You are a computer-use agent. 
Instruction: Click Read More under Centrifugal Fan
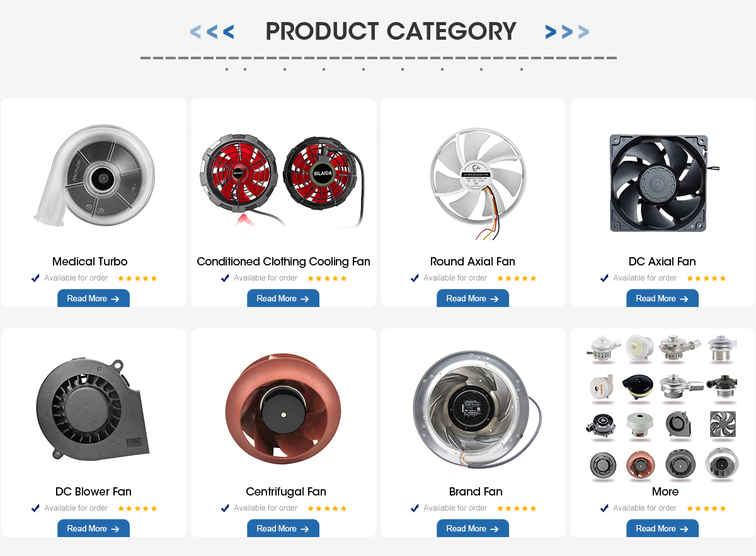pyautogui.click(x=283, y=528)
